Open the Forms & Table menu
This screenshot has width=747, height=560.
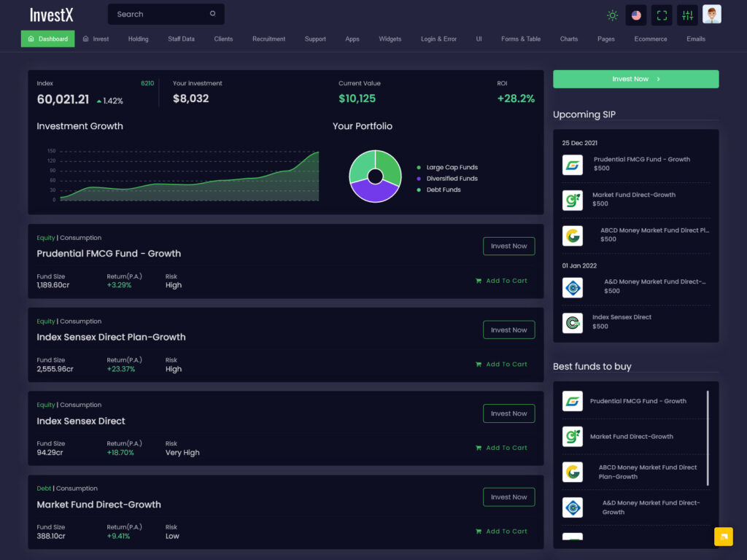coord(521,39)
